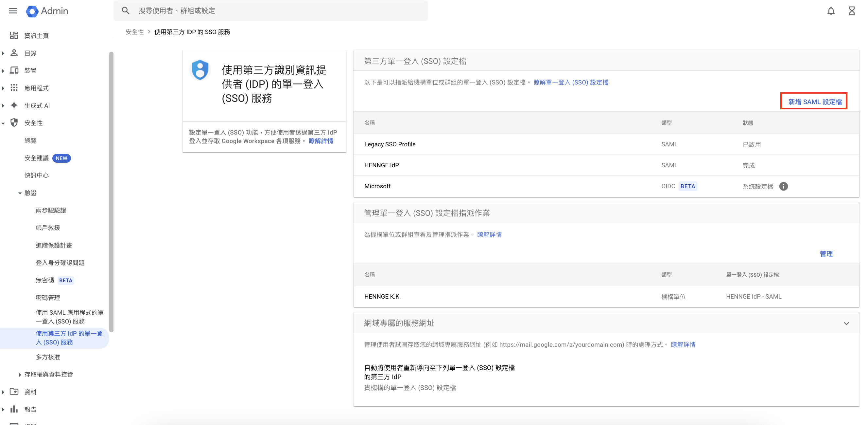This screenshot has height=425, width=868.
Task: Click the 生成式 AI sparkle icon
Action: tap(14, 105)
